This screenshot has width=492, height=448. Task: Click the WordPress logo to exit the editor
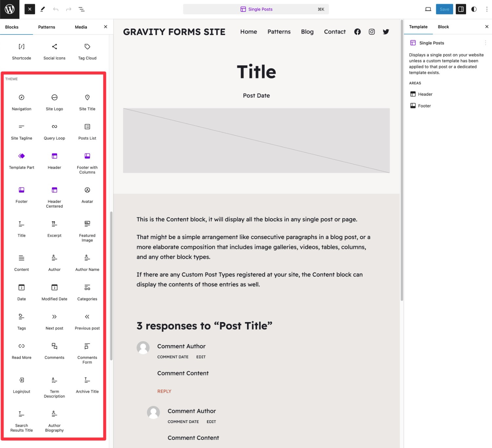10,9
